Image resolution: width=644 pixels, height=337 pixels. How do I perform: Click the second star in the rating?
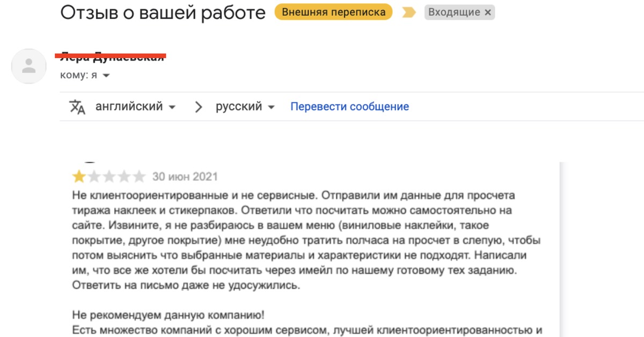94,177
